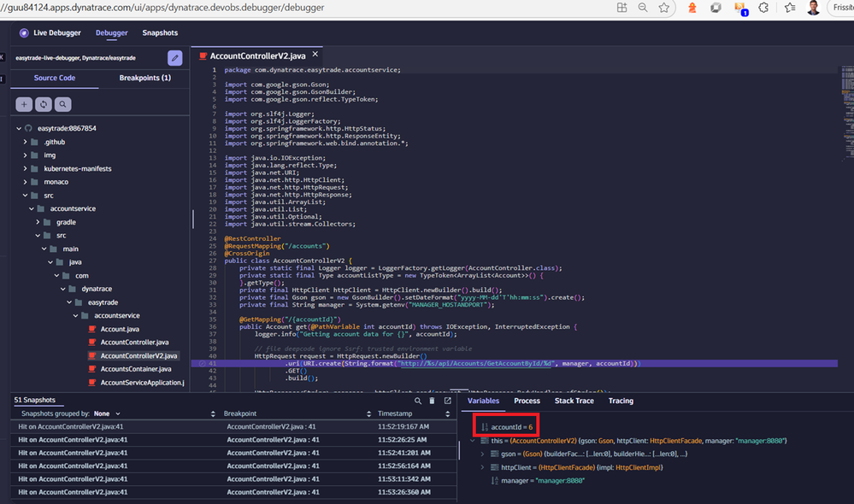Open the Tracing tab
Viewport: 854px width, 504px height.
coord(621,401)
